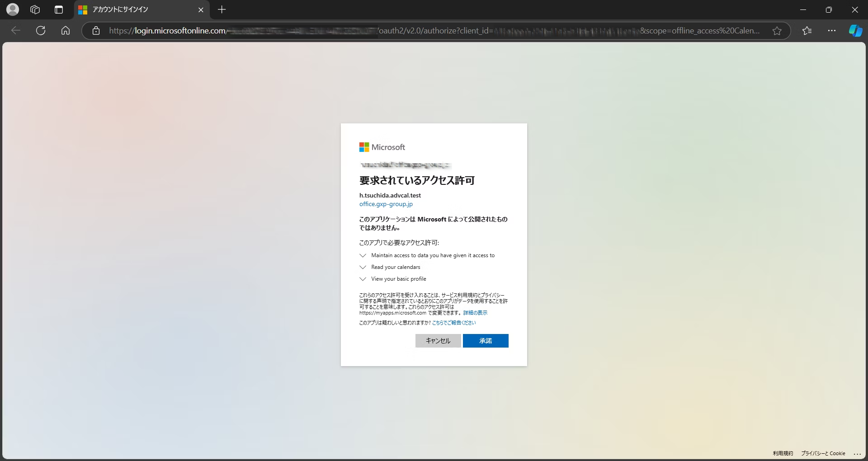The width and height of the screenshot is (868, 461).
Task: Go to the browser home page icon
Action: tap(66, 31)
